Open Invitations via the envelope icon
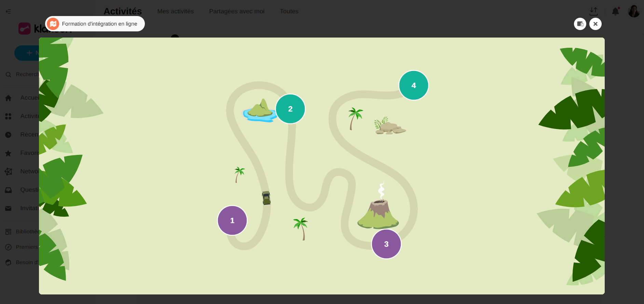 click(8, 208)
